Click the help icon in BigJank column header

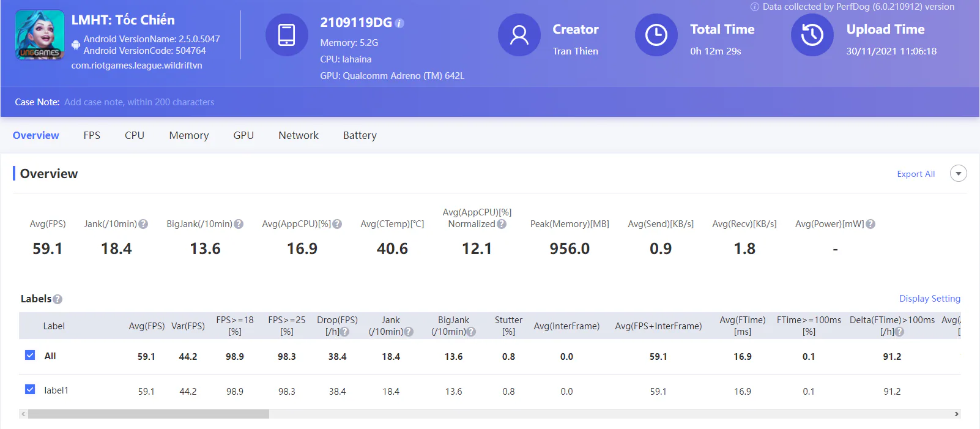[x=471, y=332]
